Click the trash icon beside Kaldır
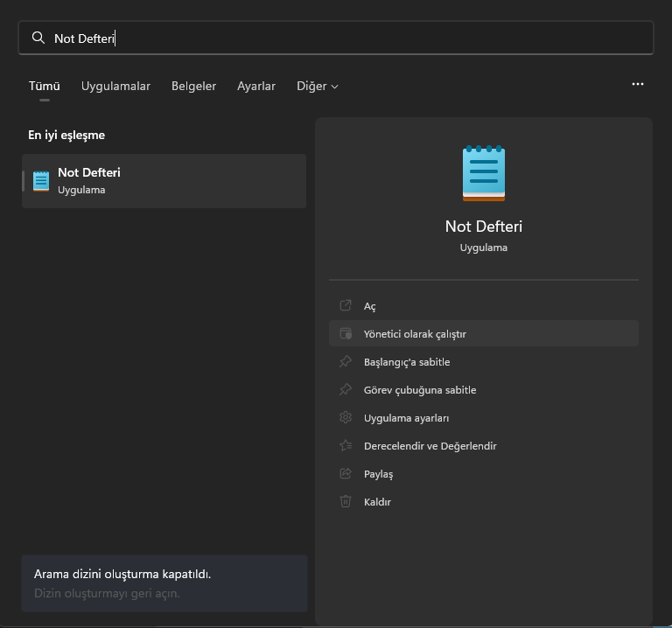Image resolution: width=672 pixels, height=628 pixels. (x=346, y=502)
